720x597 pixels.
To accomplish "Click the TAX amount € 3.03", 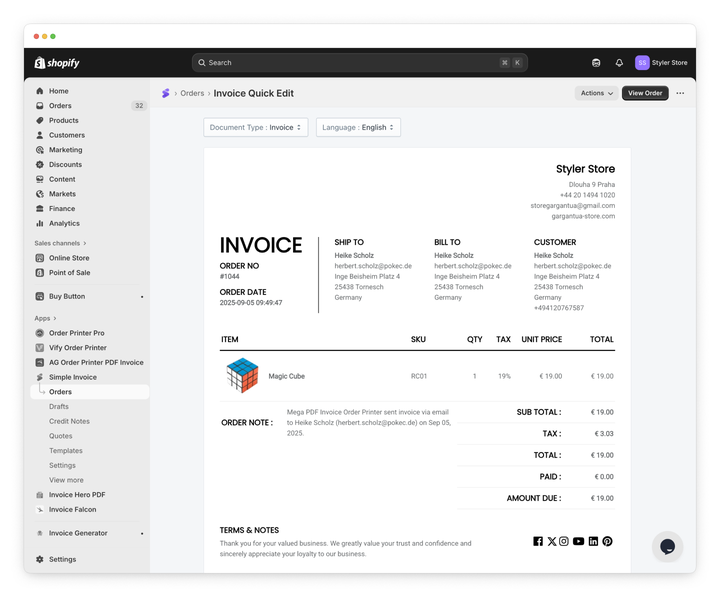I will (x=604, y=434).
